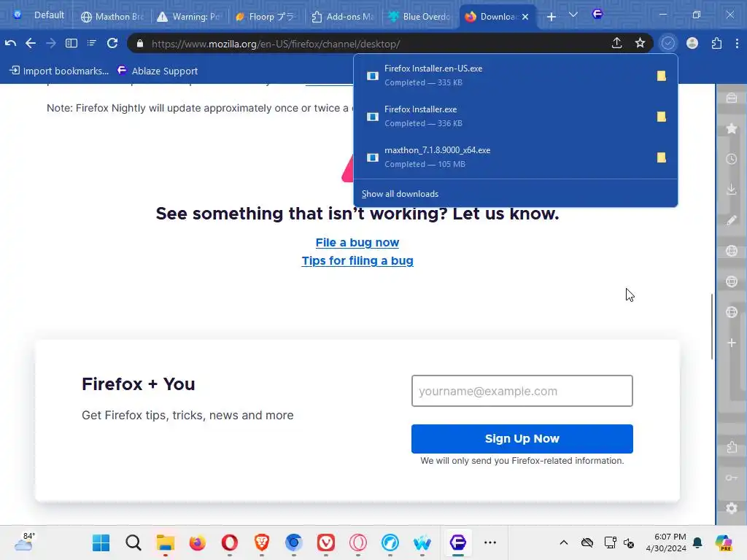747x560 pixels.
Task: Click Import bookmarks in bookmarks bar
Action: [x=60, y=71]
